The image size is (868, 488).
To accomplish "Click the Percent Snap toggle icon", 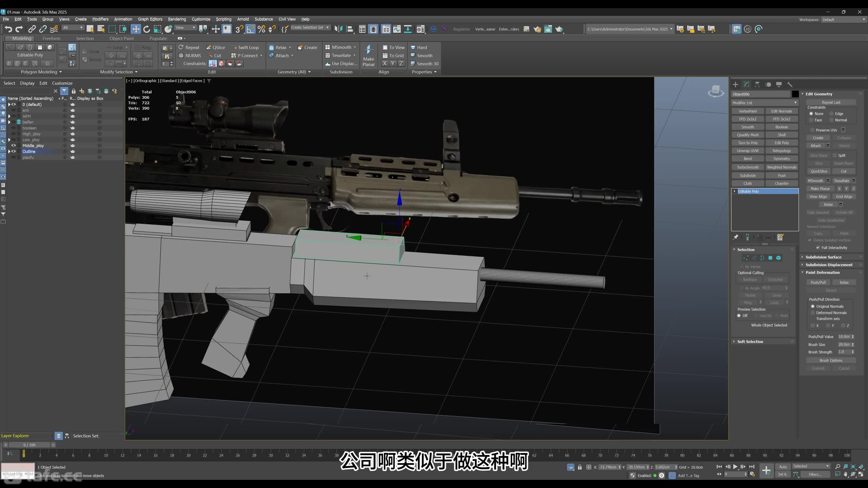I will click(x=261, y=29).
